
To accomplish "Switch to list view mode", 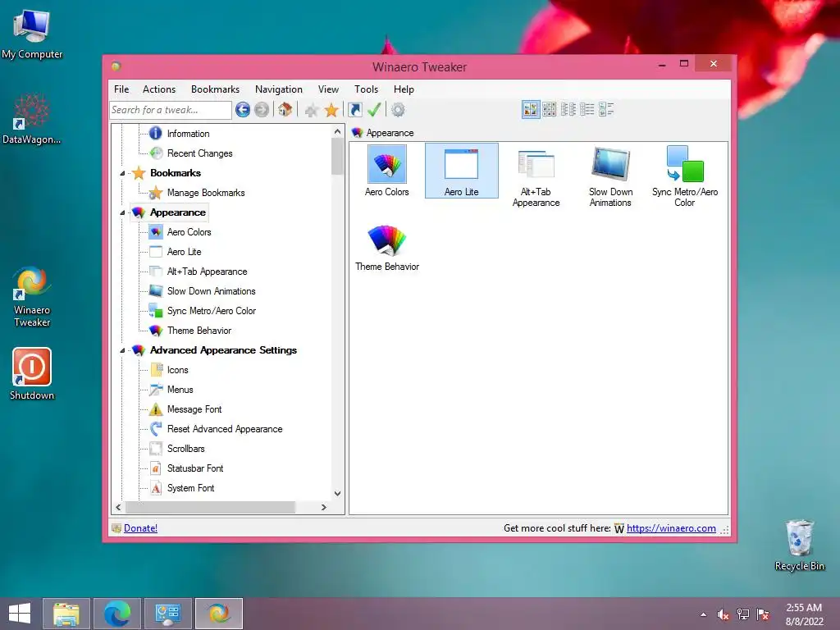I will pyautogui.click(x=568, y=110).
